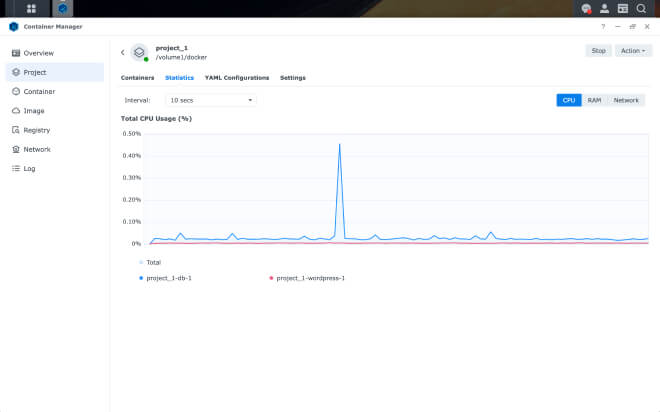This screenshot has height=412, width=660.
Task: Click the help question mark icon
Action: point(603,27)
